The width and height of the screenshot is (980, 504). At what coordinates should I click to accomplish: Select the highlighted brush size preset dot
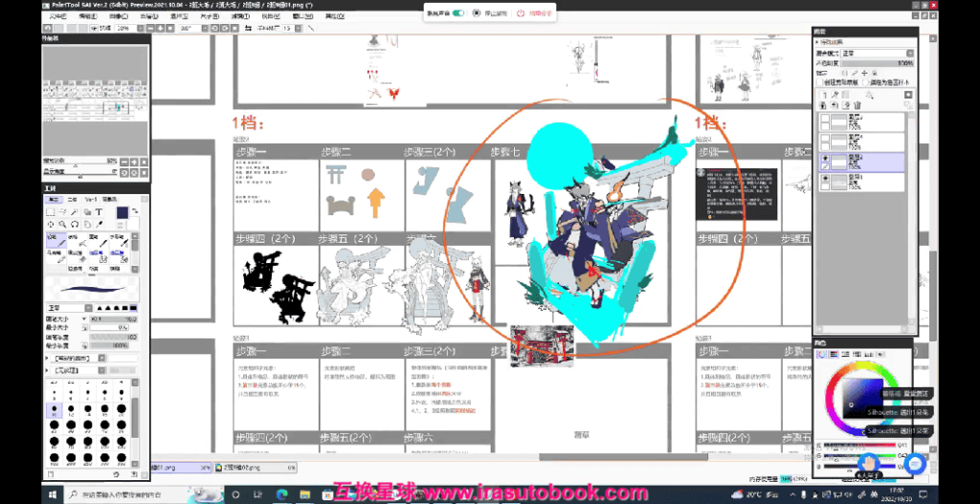(54, 411)
